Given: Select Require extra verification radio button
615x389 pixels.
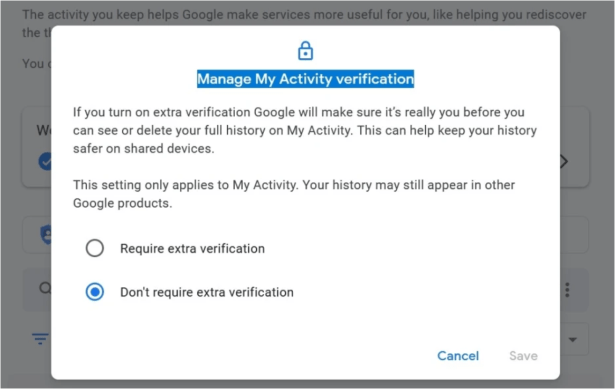Looking at the screenshot, I should point(95,248).
